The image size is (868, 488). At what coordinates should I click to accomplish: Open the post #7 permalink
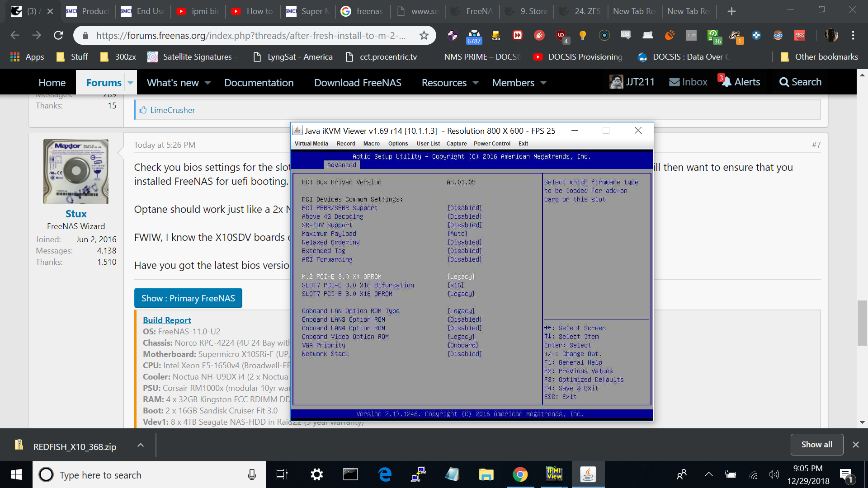point(816,145)
